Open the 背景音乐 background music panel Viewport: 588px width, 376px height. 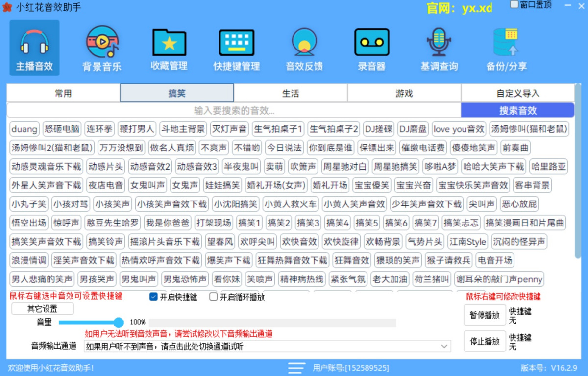click(x=101, y=48)
